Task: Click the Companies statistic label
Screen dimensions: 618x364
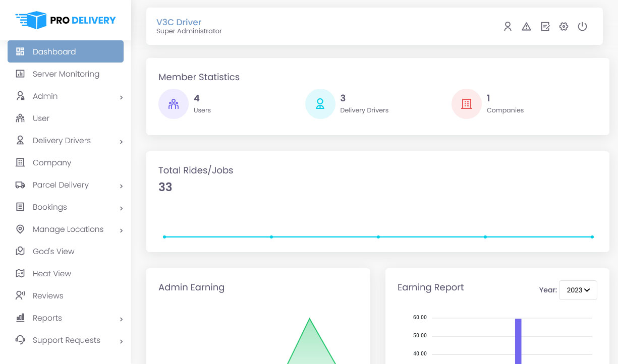Action: coord(505,110)
